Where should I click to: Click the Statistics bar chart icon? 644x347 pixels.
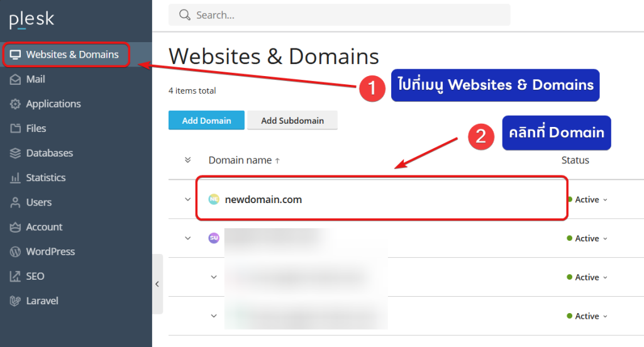click(x=15, y=178)
